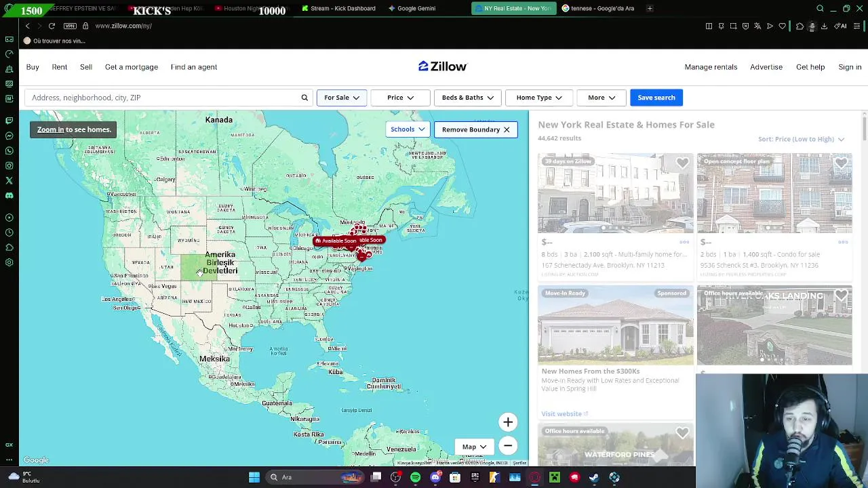Click the Zoom in to see homes notice

coord(73,129)
